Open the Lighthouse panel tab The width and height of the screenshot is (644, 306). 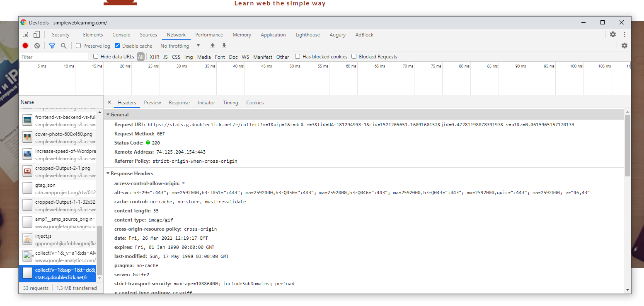click(307, 35)
